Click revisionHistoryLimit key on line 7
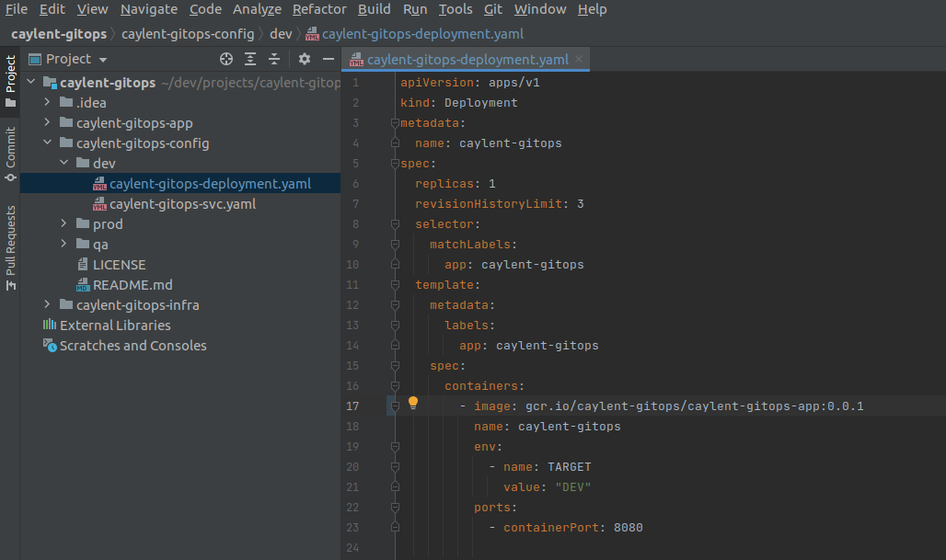The image size is (946, 560). click(x=489, y=204)
